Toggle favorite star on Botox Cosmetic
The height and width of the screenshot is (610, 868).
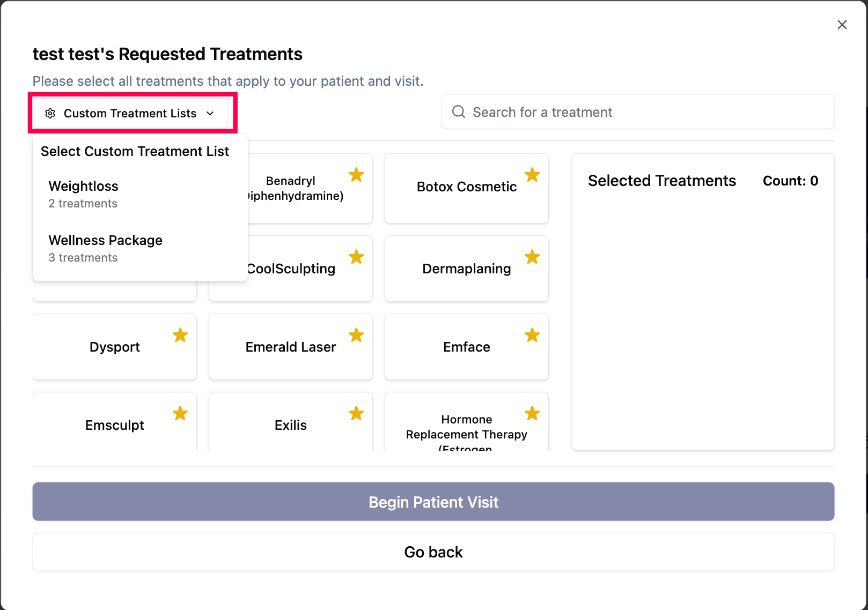tap(532, 175)
